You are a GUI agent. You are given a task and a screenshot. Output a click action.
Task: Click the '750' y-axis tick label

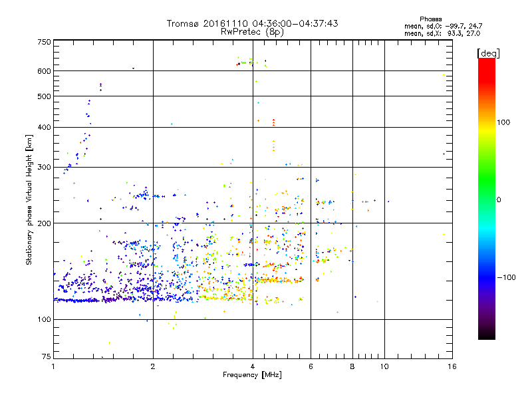pyautogui.click(x=45, y=42)
